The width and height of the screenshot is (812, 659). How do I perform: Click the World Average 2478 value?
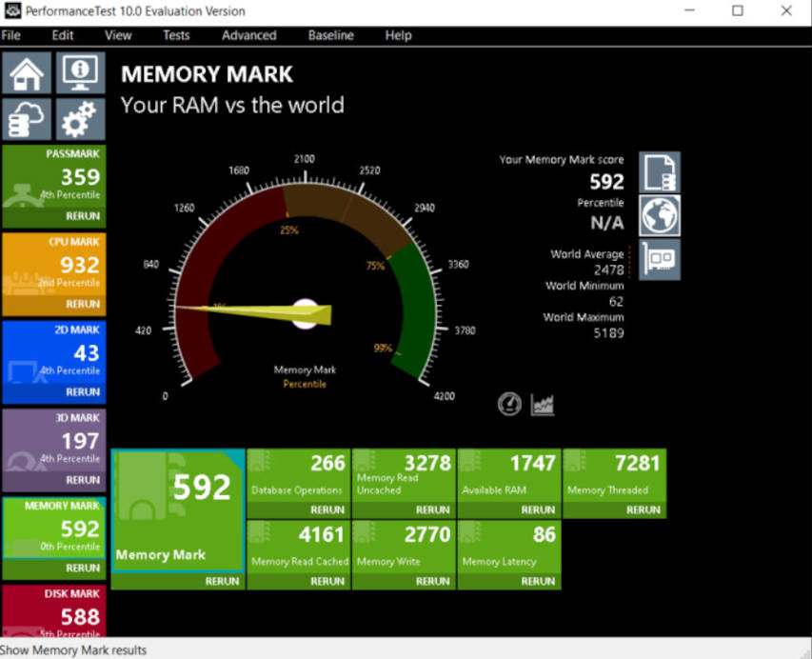coord(609,270)
